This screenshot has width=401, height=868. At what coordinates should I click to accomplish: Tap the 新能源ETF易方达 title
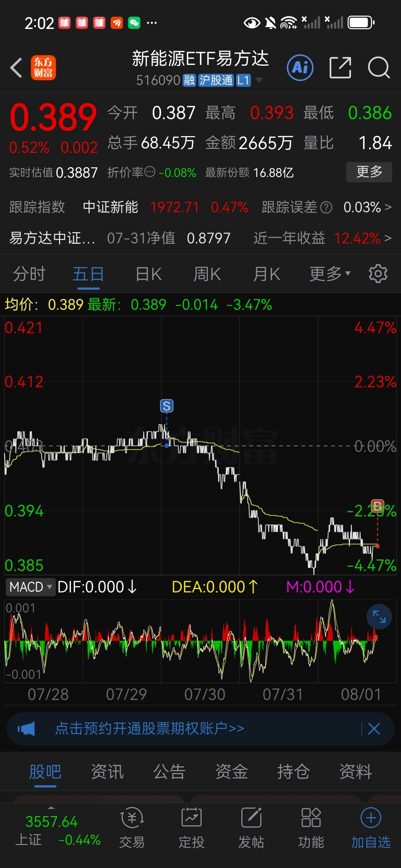click(x=200, y=59)
